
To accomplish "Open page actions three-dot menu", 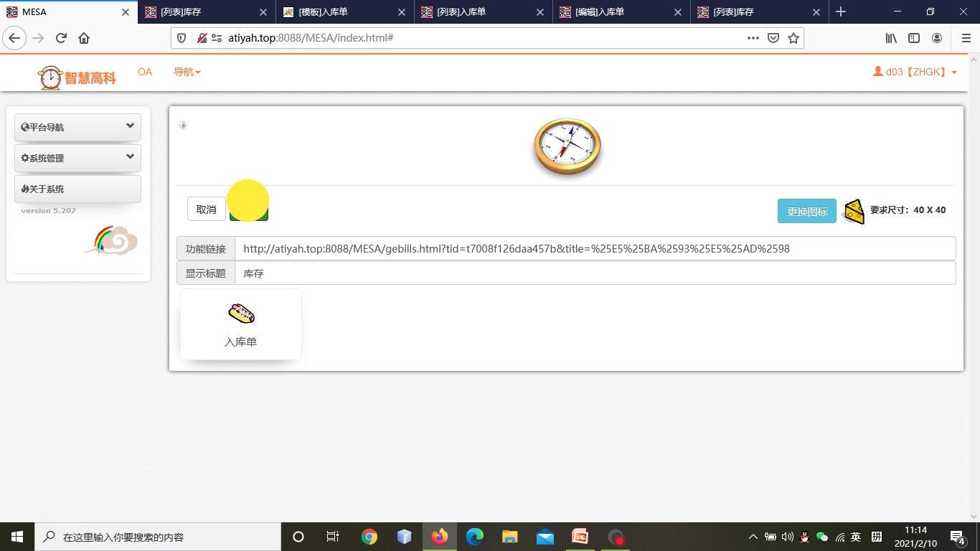I will tap(753, 38).
